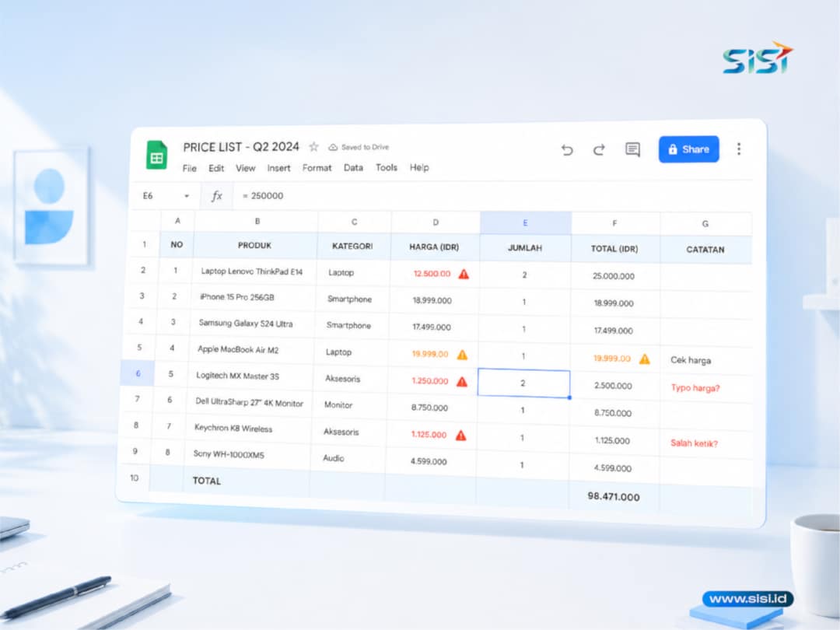
Task: Click the red warning icon beside 12.500.00
Action: (464, 274)
